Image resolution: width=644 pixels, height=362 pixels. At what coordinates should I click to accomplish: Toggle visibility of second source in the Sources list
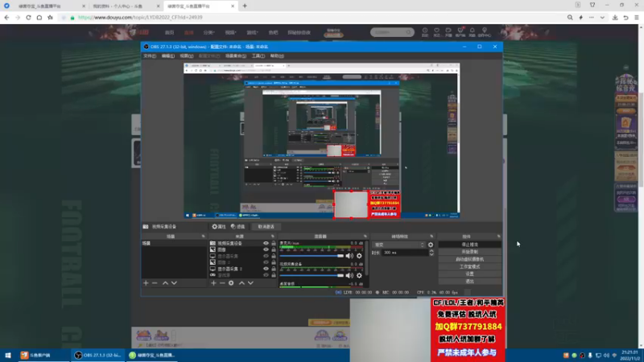coord(266,249)
